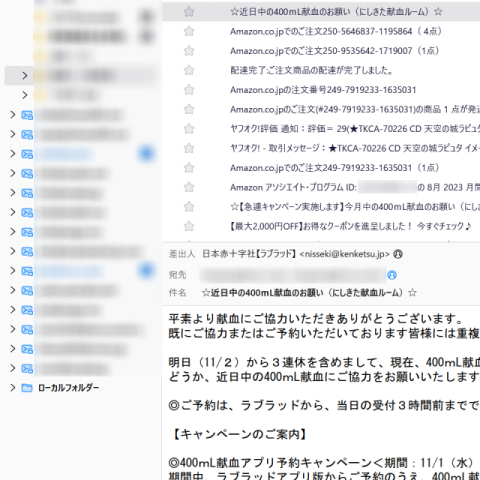Star the 最大2,000円OFF coupon email
The width and height of the screenshot is (480, 480).
pos(189,226)
